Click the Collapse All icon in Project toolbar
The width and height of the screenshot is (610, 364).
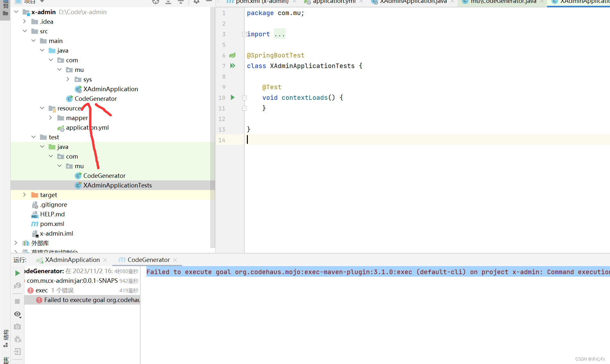tap(181, 2)
